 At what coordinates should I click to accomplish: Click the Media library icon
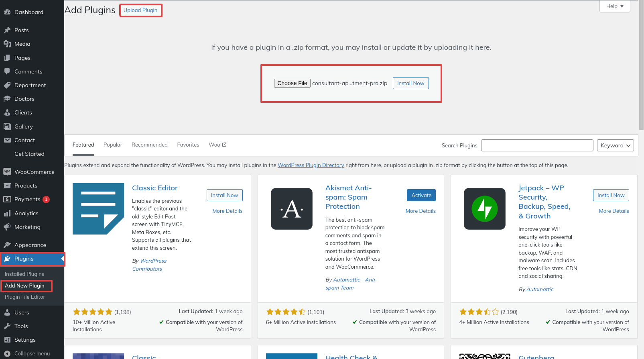point(7,44)
